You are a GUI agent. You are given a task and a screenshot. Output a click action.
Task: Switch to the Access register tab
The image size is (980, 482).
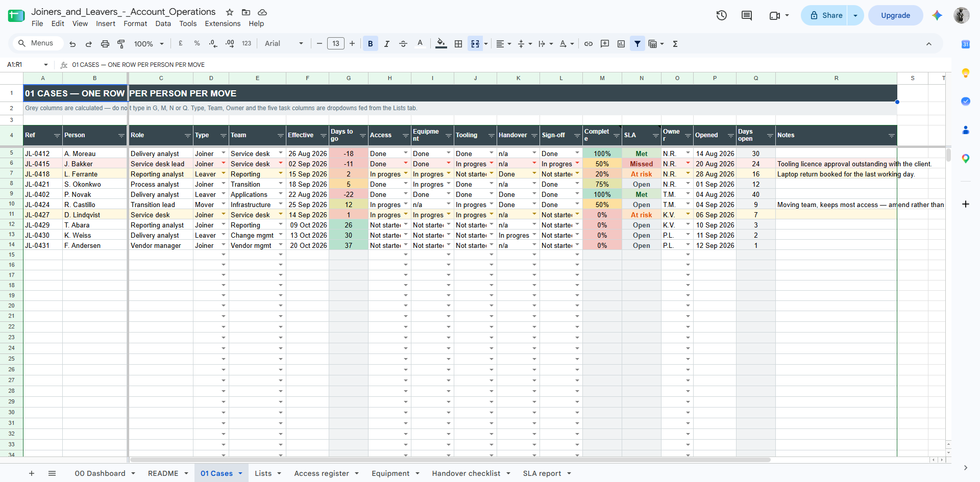[322, 473]
